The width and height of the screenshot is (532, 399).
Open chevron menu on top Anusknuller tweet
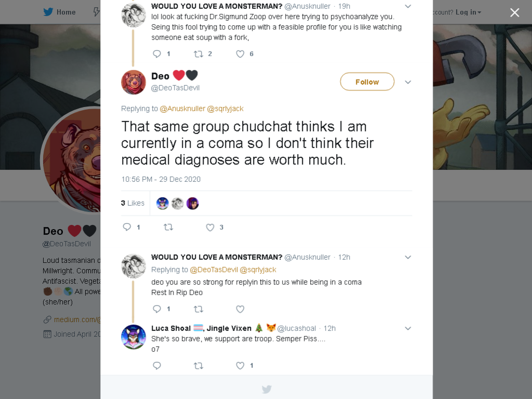click(408, 6)
